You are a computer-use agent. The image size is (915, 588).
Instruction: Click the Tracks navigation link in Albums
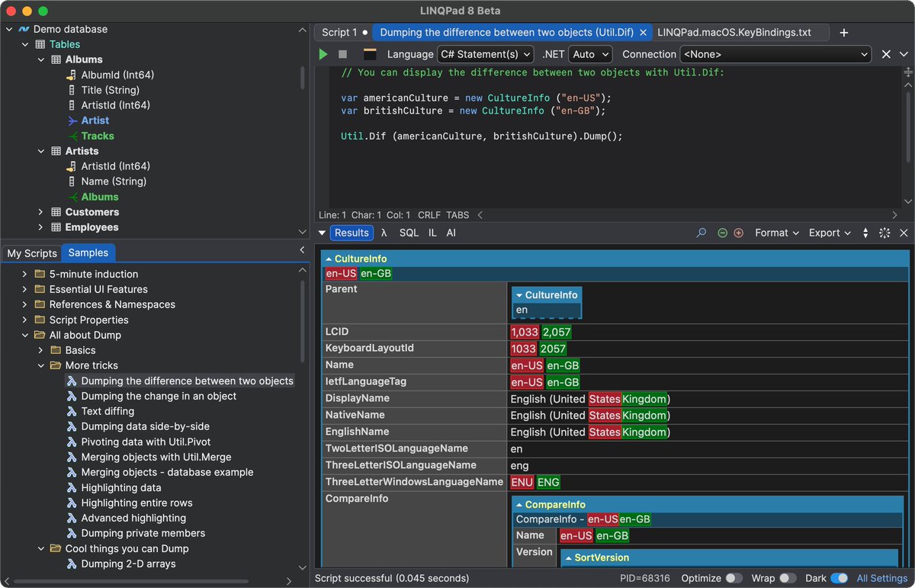point(98,136)
